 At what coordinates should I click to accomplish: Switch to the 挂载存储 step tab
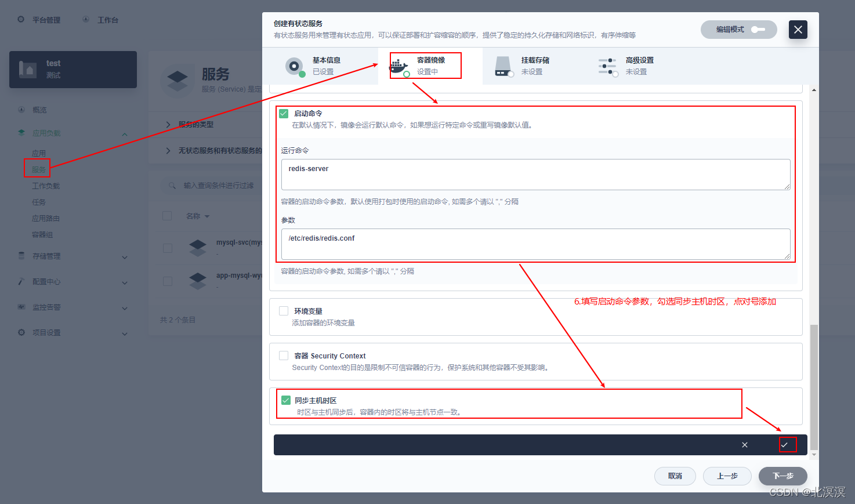tap(534, 66)
